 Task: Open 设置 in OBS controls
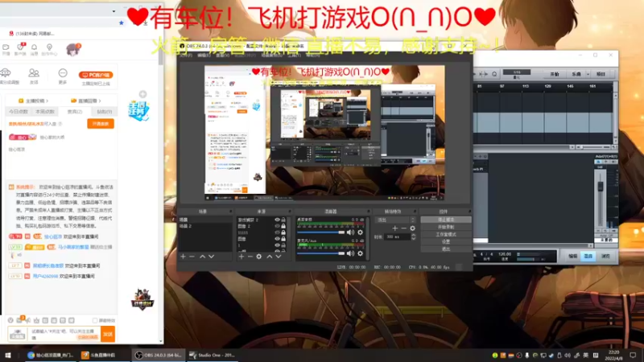(446, 242)
